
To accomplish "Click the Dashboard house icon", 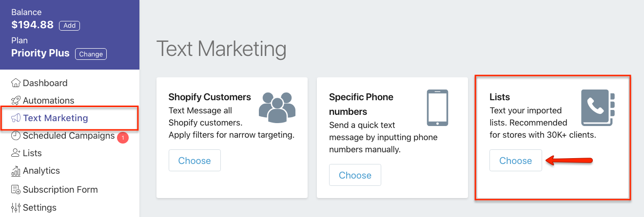I will click(x=16, y=83).
